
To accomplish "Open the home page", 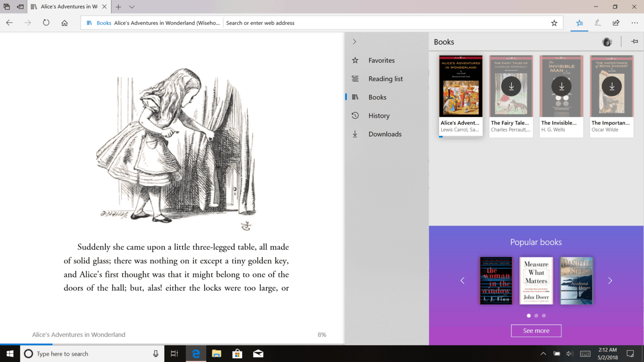I will pos(65,23).
